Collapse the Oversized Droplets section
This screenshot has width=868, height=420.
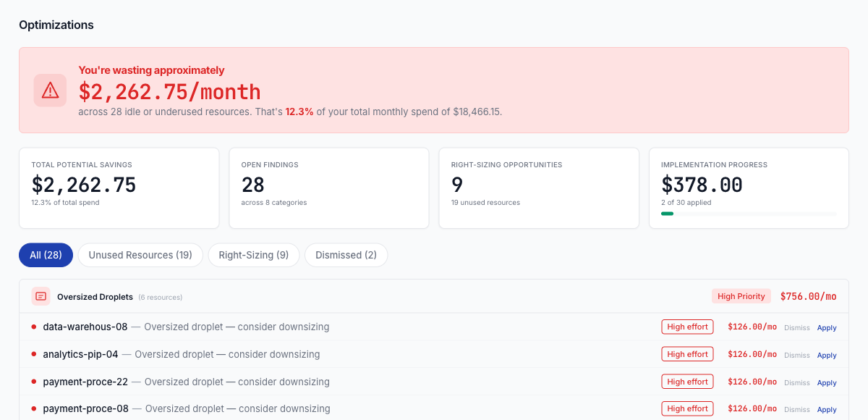coord(94,296)
